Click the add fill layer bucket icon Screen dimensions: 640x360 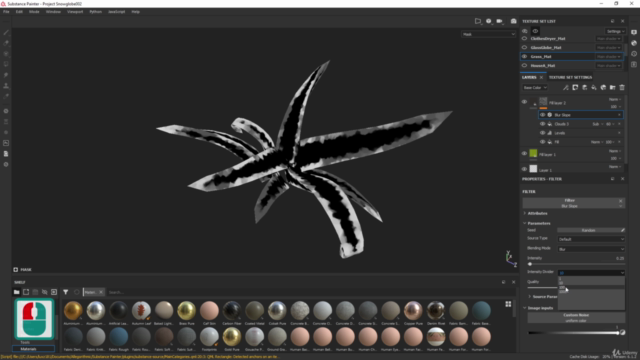tap(594, 87)
